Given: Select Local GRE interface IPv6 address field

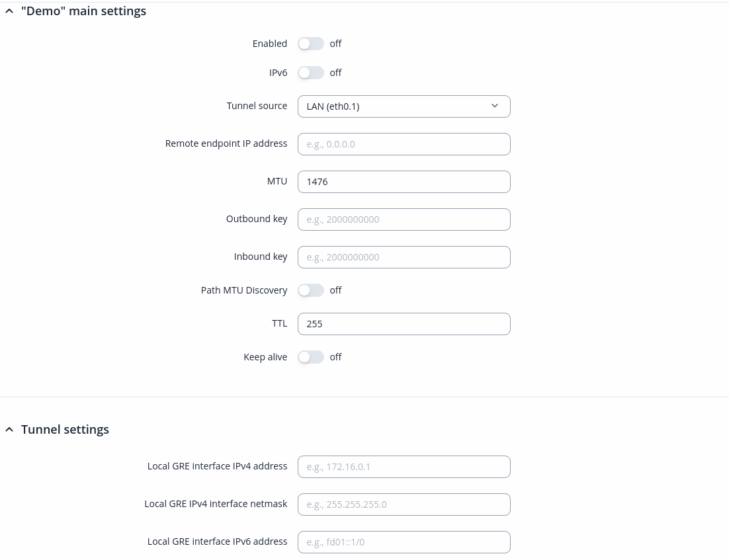Looking at the screenshot, I should click(404, 542).
